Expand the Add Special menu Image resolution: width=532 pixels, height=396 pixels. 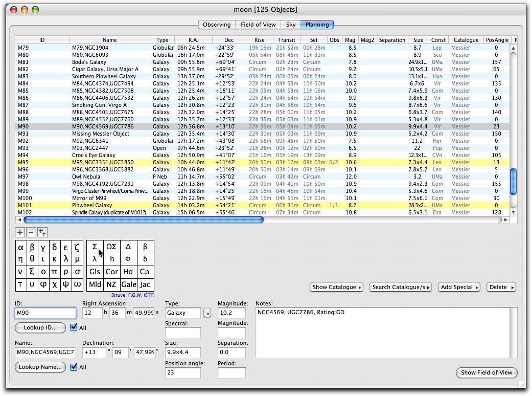(460, 287)
